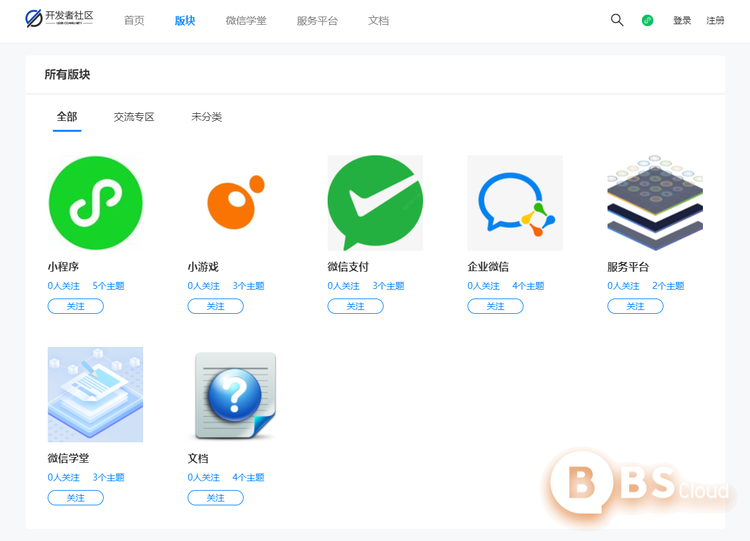Switch to the 未分类 tab
This screenshot has height=541, width=750.
pyautogui.click(x=207, y=117)
